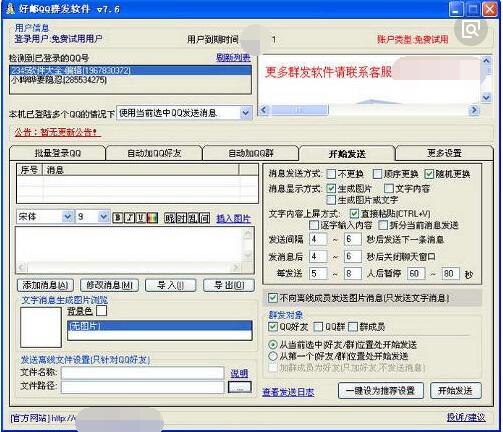The height and width of the screenshot is (432, 503).
Task: Toggle 直接粘贴(CTRL+V) checkbox
Action: (x=354, y=213)
